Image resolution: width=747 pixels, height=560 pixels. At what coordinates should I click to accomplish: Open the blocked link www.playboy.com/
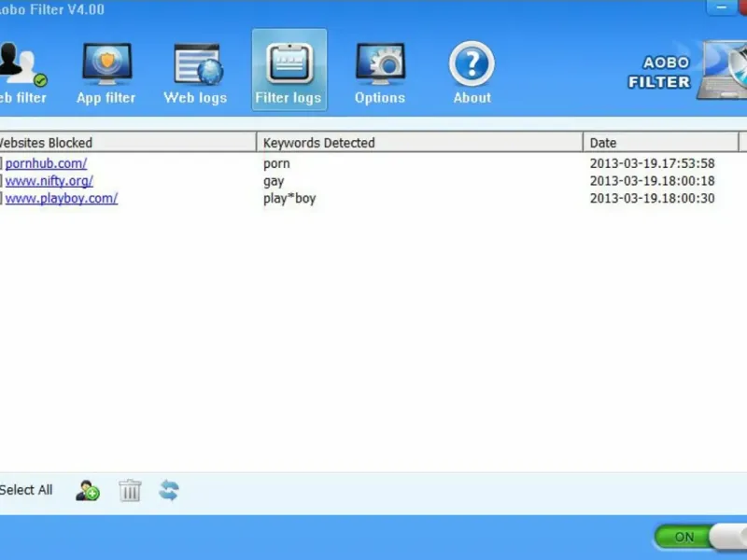pos(62,199)
